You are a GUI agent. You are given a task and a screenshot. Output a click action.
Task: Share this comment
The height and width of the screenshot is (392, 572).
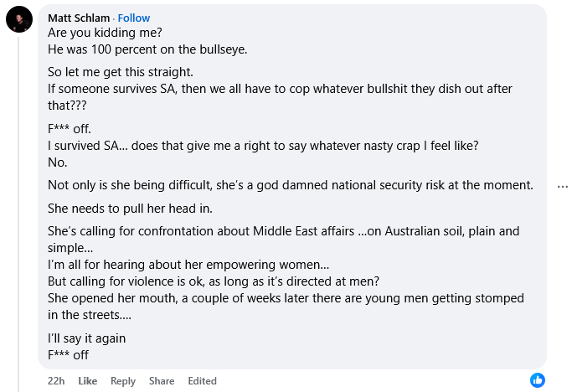pyautogui.click(x=162, y=381)
